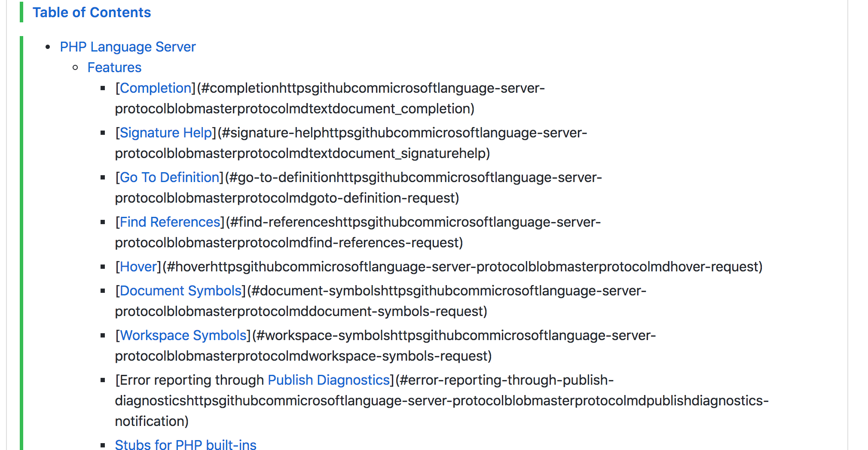Click the hover-request anchor text after Hover
Screen dimensions: 868x450
pyautogui.click(x=462, y=267)
